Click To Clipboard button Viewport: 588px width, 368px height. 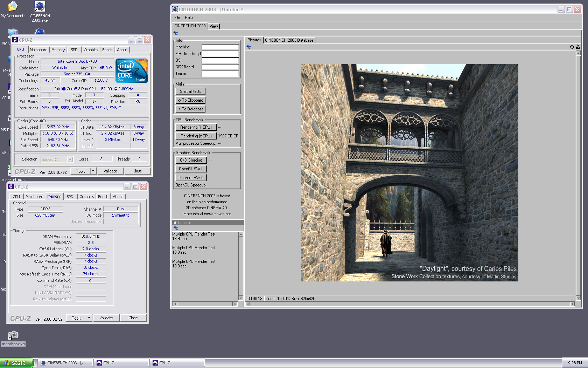[190, 100]
